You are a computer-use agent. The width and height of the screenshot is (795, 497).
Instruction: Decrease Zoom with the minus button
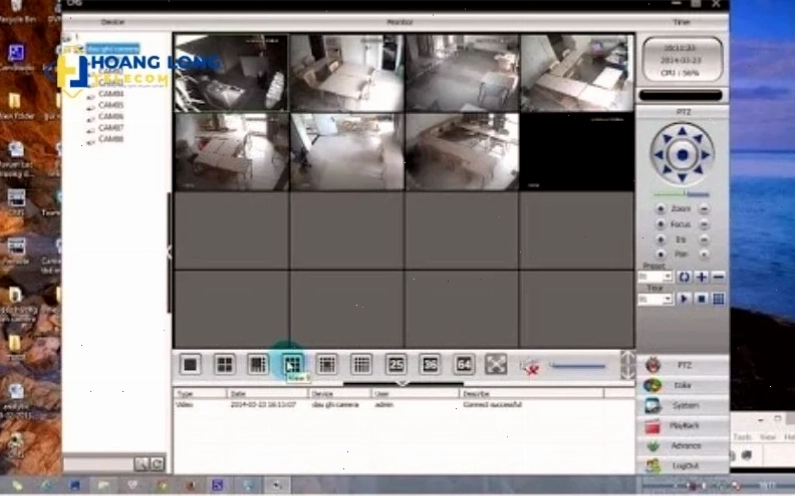click(704, 209)
